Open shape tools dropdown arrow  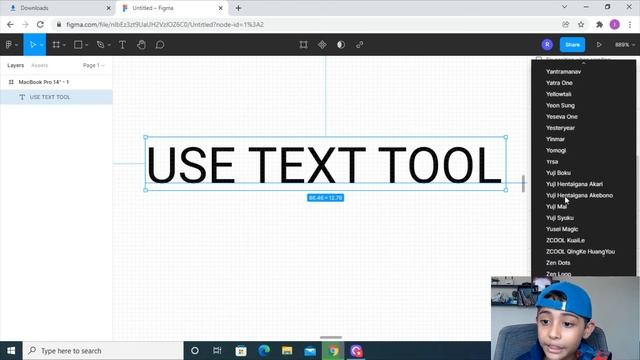(87, 45)
